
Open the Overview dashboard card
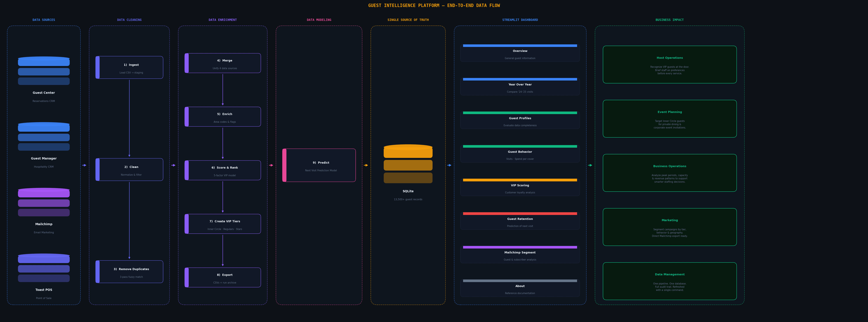coord(520,53)
